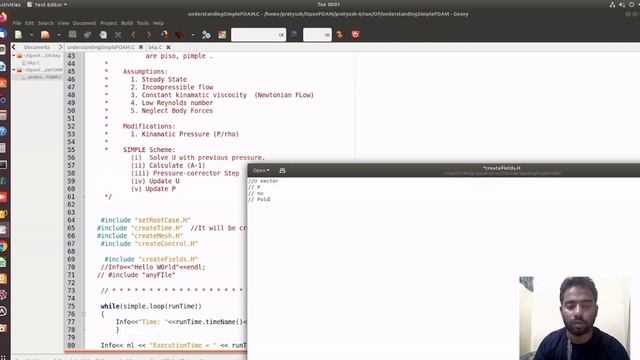Navigate forward with the right arrow icon
640x360 pixels.
click(149, 35)
